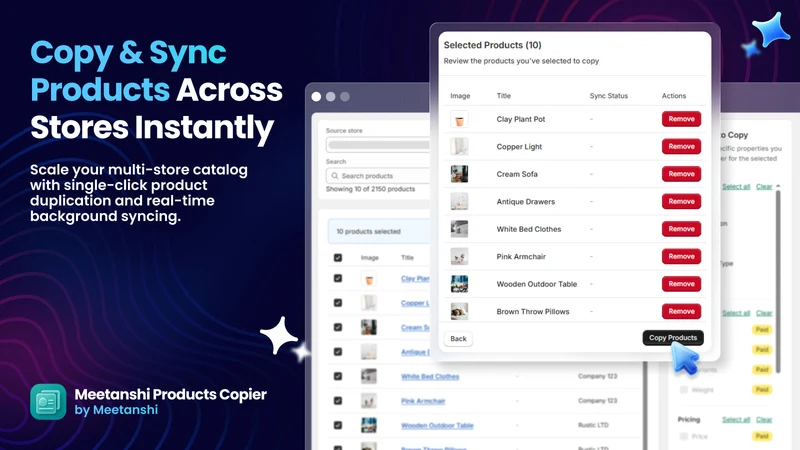Remove Brown Throw Pillows from selection
800x450 pixels.
coord(681,311)
